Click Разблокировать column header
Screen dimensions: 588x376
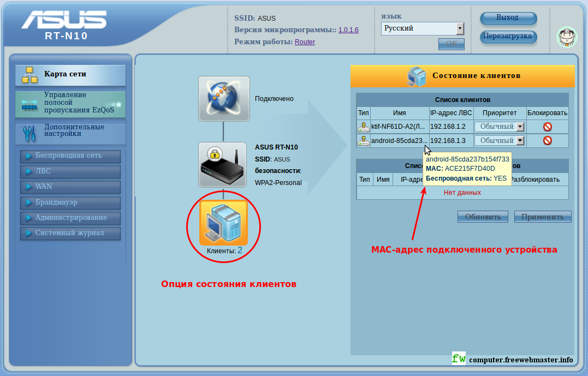[x=535, y=180]
